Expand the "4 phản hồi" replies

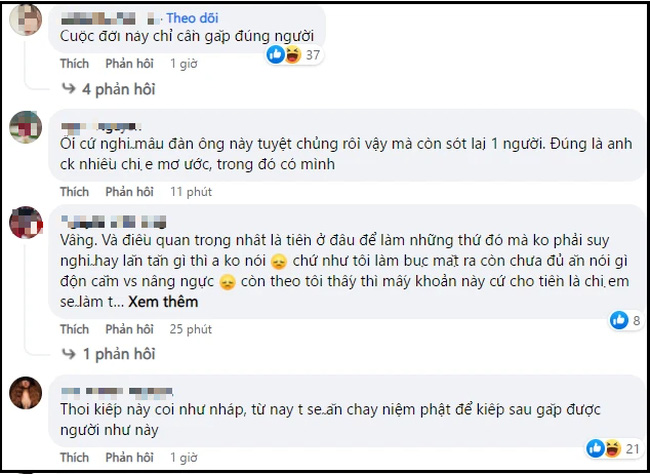(116, 89)
